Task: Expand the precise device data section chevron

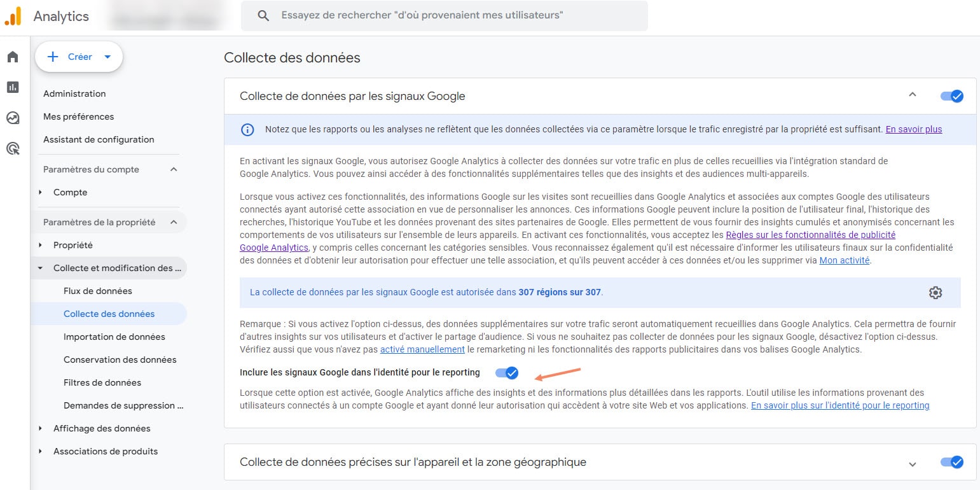Action: pyautogui.click(x=913, y=464)
